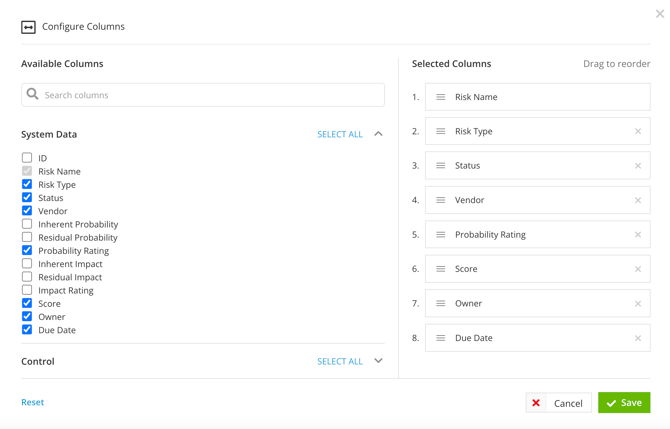The height and width of the screenshot is (429, 670).
Task: Select all Control columns
Action: click(339, 361)
